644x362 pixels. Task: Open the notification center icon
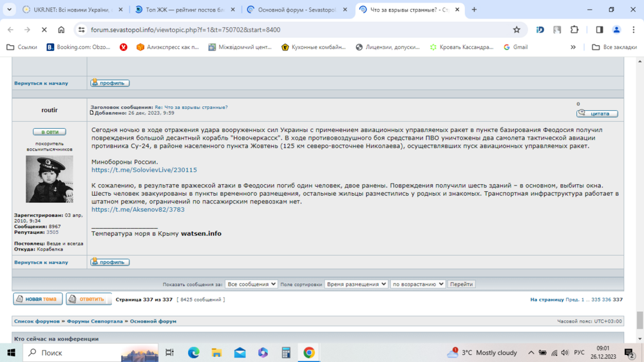tap(629, 352)
